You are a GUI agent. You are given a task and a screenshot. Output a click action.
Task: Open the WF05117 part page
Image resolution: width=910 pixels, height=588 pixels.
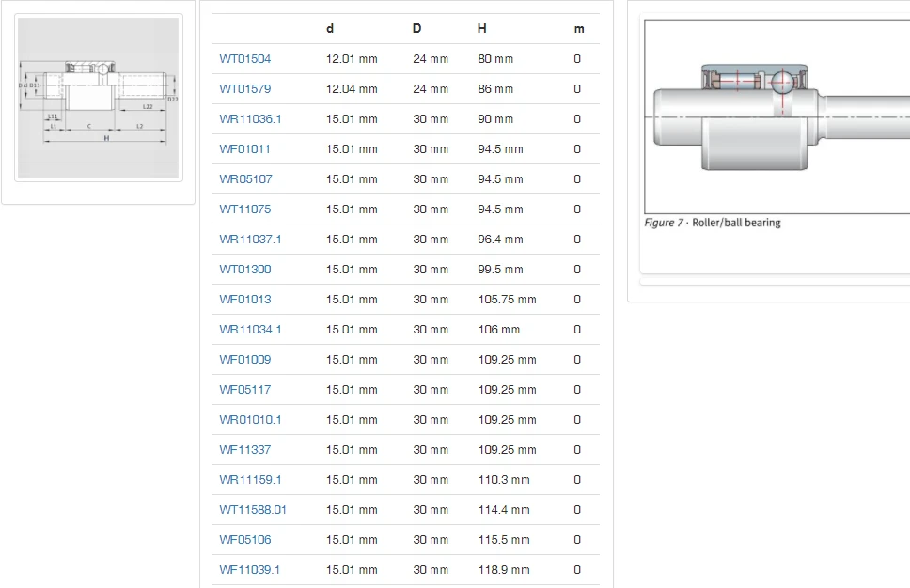[x=244, y=390]
